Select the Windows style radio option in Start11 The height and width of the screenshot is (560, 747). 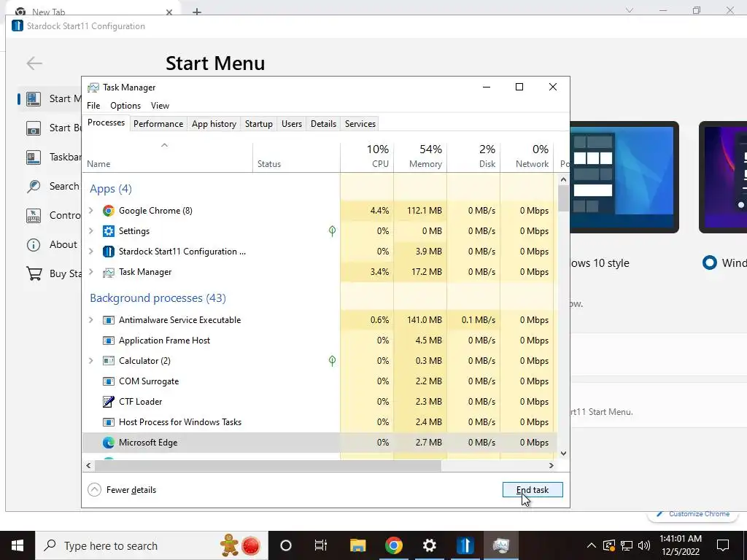pyautogui.click(x=709, y=262)
